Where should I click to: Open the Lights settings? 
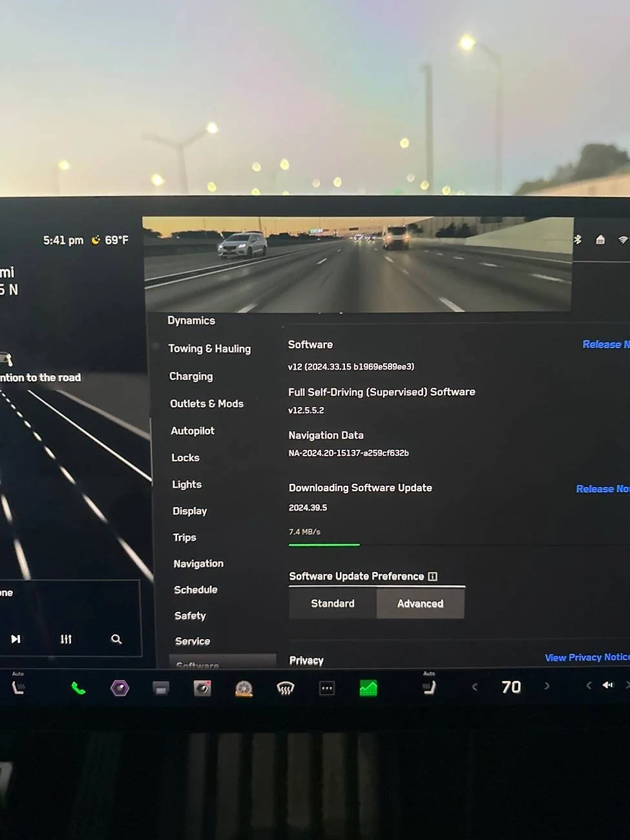point(187,485)
